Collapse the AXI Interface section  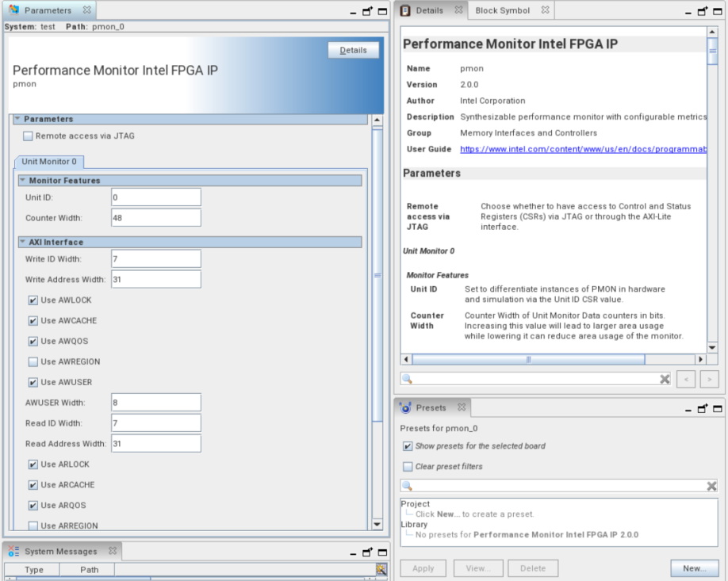[21, 242]
